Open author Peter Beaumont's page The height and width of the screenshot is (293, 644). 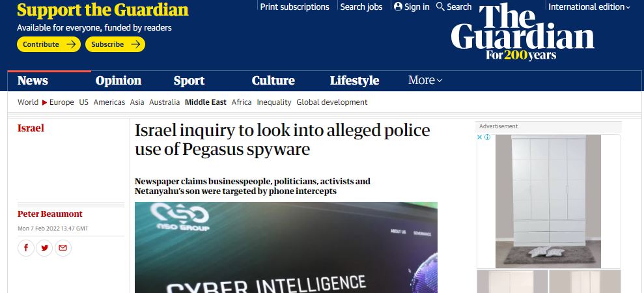pos(50,214)
